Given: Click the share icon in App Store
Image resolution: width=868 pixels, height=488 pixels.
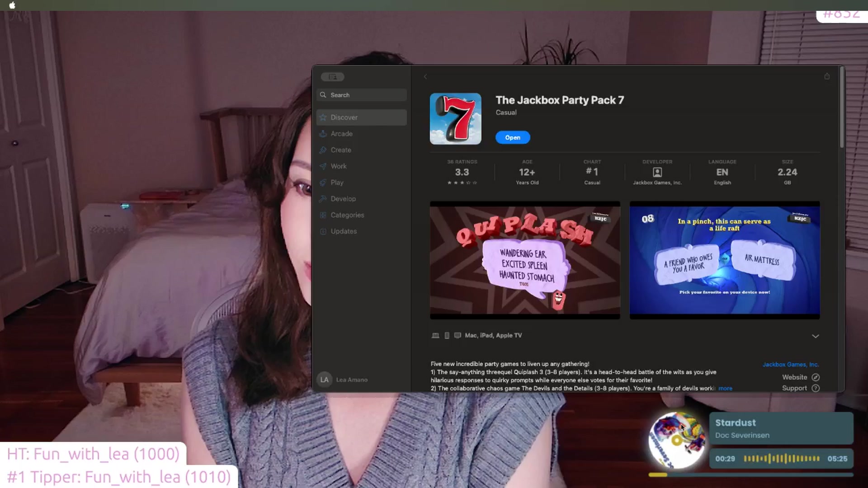Looking at the screenshot, I should [827, 76].
